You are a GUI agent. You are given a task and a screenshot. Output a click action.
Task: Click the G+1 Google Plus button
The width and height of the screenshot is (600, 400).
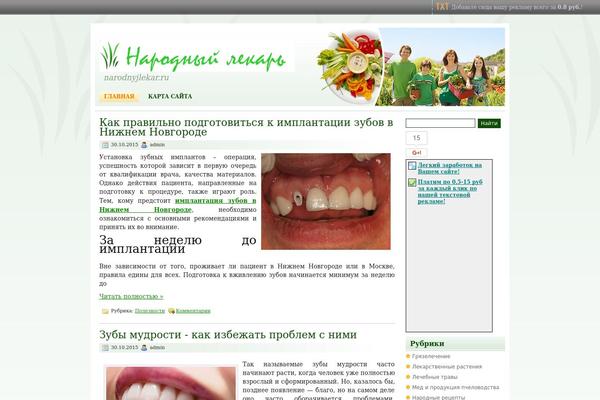tap(416, 153)
